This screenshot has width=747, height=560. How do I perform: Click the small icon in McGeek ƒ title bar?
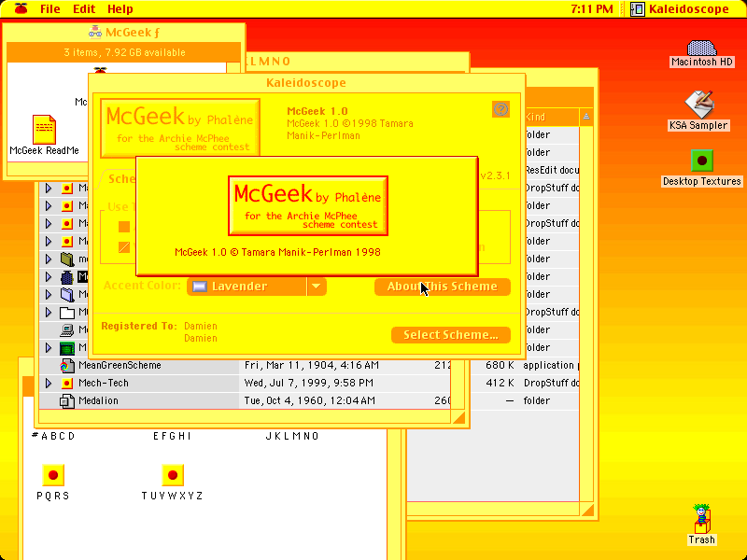(95, 32)
